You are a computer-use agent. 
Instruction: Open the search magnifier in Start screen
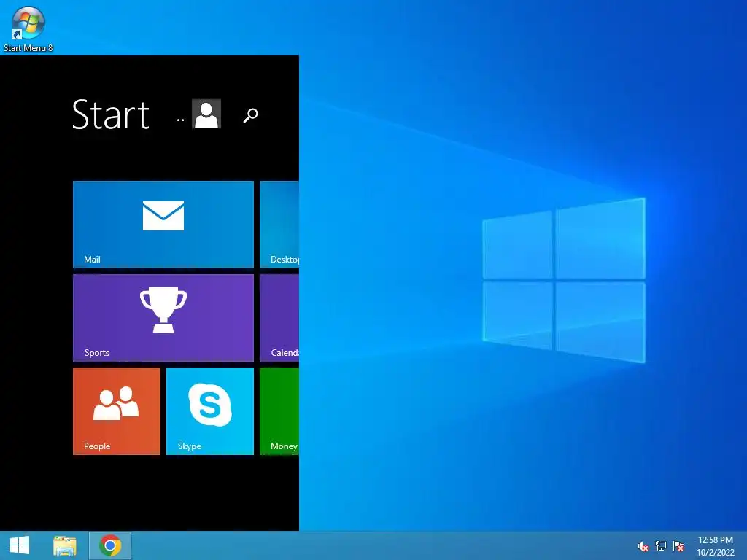[251, 114]
